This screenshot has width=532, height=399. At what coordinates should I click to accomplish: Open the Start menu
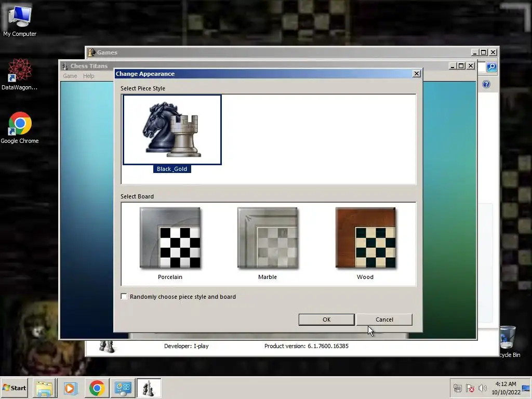(x=14, y=388)
